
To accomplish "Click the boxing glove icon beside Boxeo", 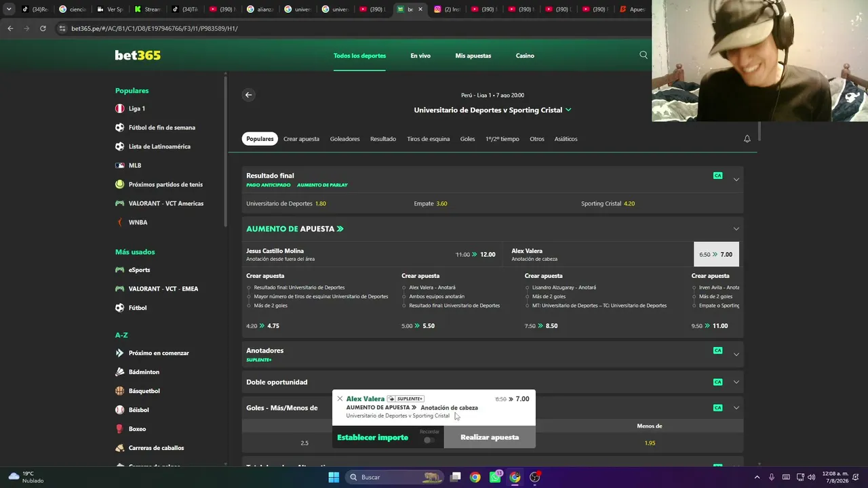I will (119, 429).
